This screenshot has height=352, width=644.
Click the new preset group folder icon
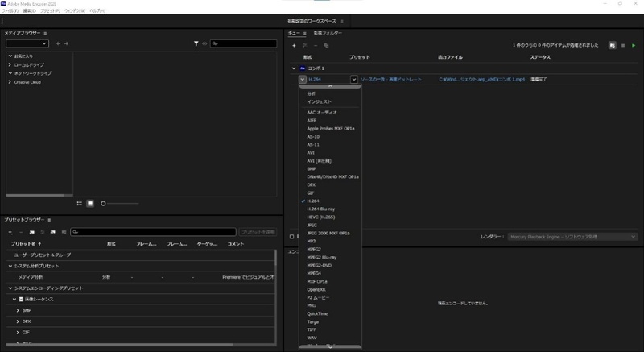[x=31, y=232]
